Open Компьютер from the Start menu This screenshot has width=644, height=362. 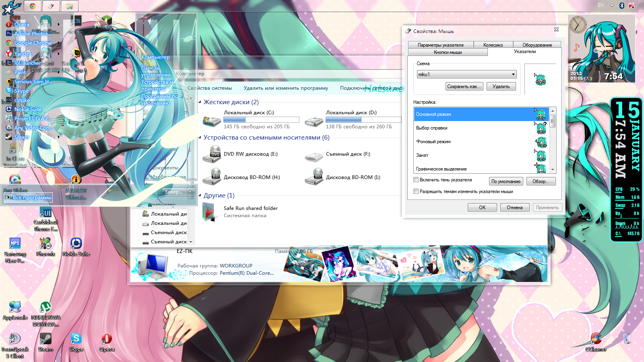[155, 57]
